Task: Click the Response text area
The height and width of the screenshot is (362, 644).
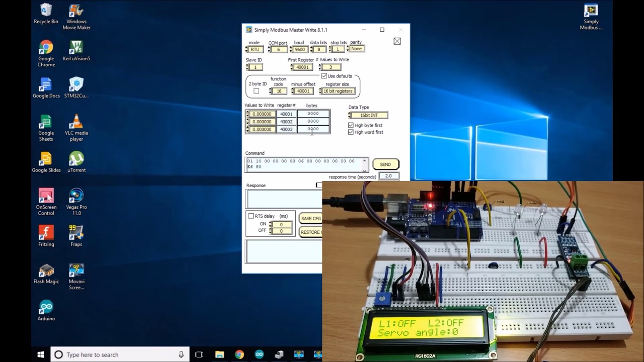Action: [x=284, y=199]
